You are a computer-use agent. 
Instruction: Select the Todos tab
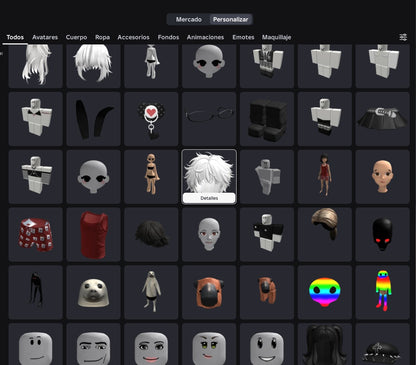(x=15, y=37)
